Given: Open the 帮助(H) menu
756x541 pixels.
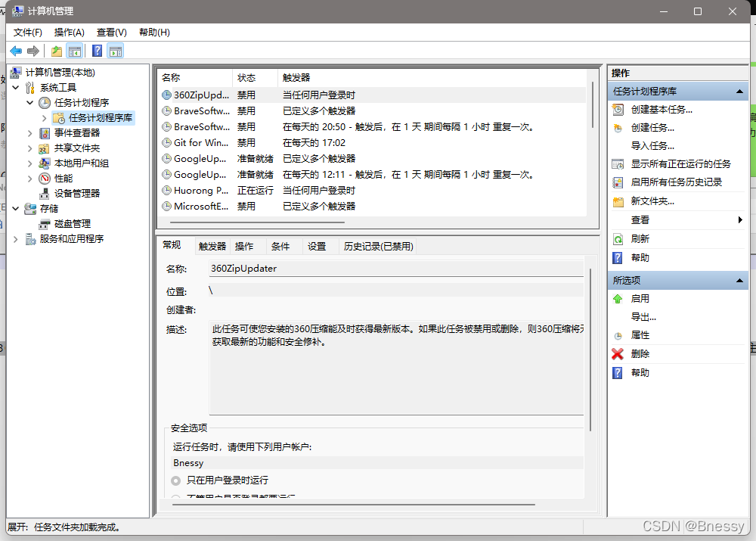Looking at the screenshot, I should coord(154,33).
